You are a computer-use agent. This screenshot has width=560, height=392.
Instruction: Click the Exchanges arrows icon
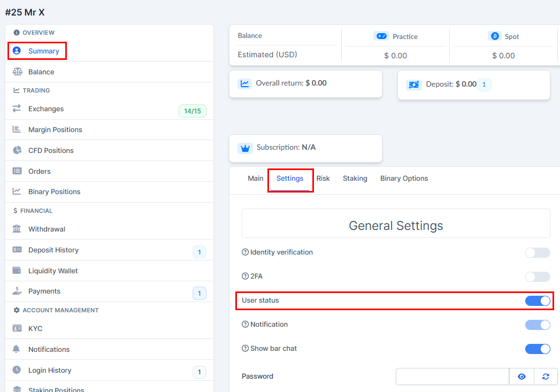[x=17, y=109]
